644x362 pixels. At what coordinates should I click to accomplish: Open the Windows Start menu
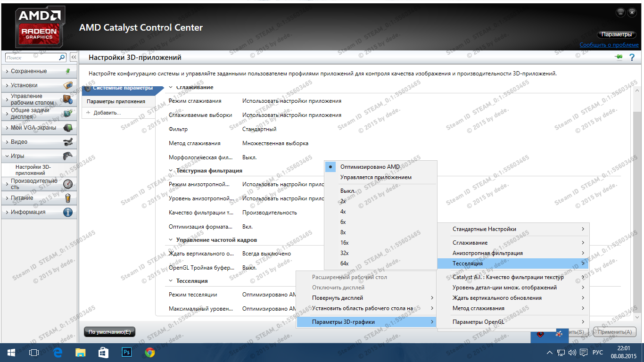[x=11, y=352]
